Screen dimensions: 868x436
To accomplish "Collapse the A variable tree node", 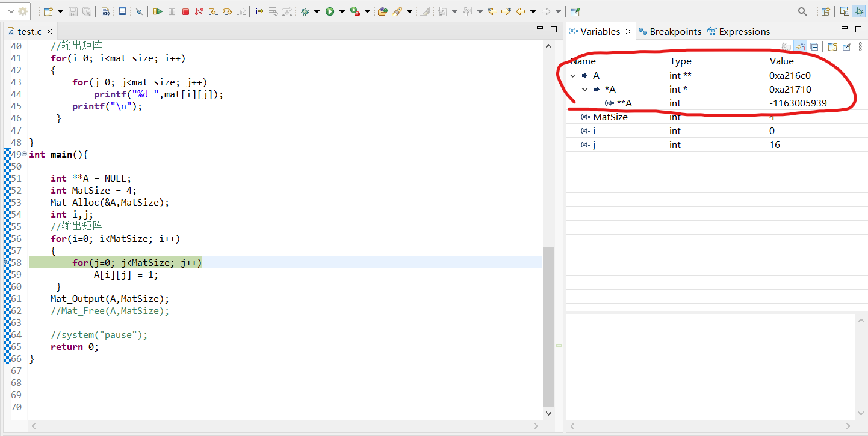I will point(572,76).
